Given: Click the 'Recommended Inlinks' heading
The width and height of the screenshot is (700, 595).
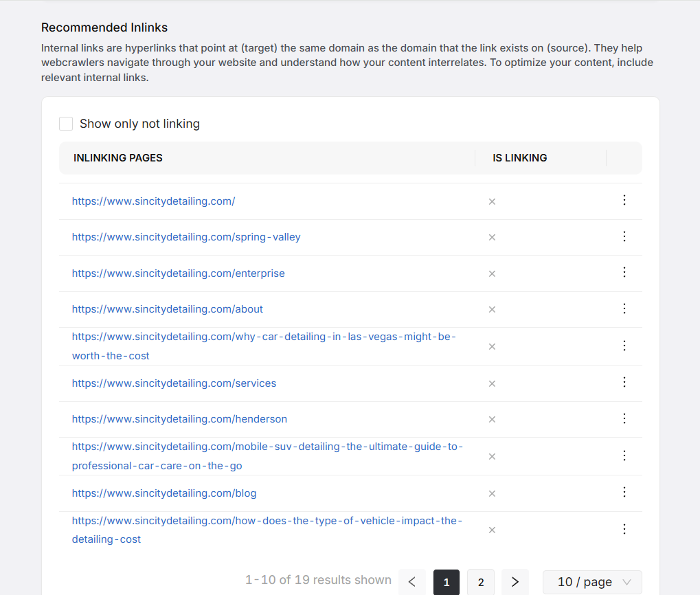Looking at the screenshot, I should [104, 27].
